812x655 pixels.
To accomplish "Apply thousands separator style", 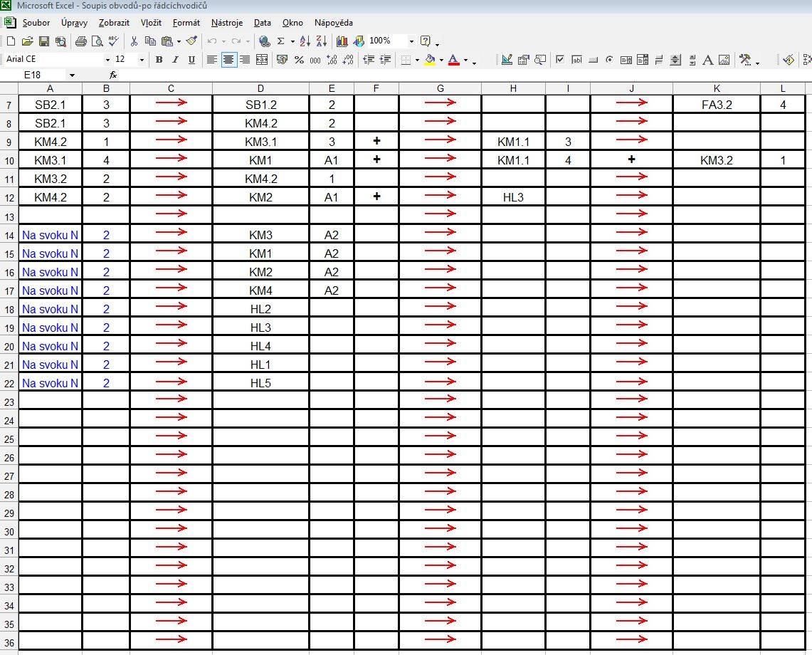I will click(315, 60).
